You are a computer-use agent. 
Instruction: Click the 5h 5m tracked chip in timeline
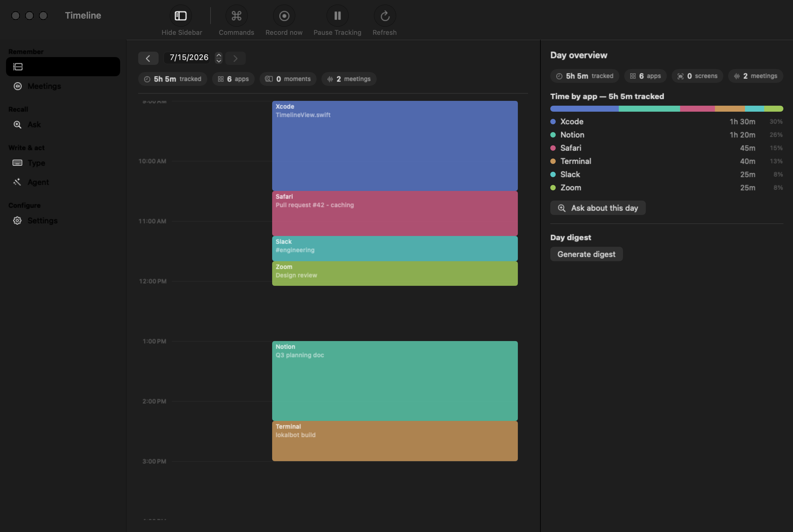172,79
